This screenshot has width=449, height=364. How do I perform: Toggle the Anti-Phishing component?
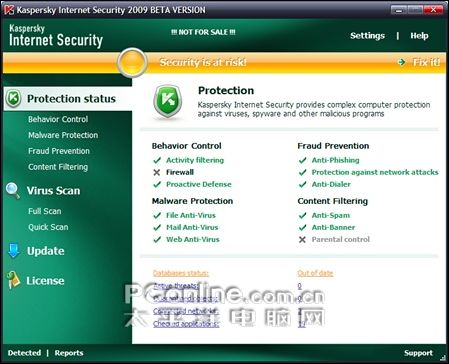[x=335, y=160]
